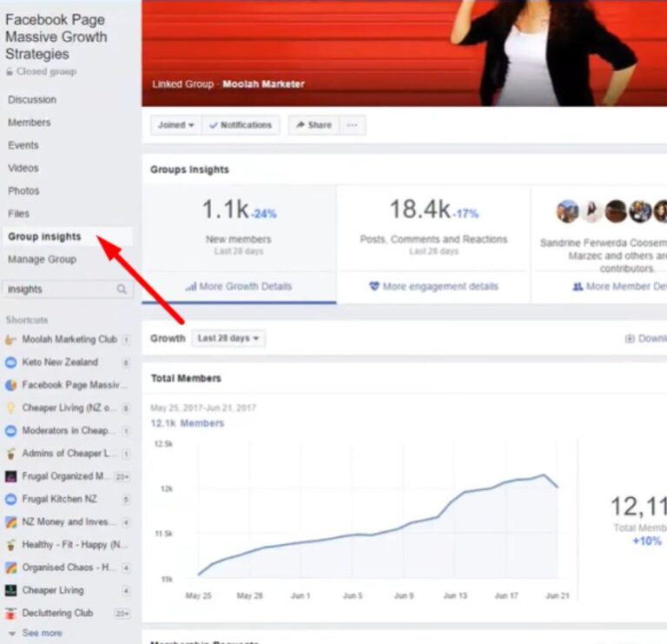Click the NZ Money and Inves... icon
Image resolution: width=667 pixels, height=644 pixels.
click(x=10, y=521)
